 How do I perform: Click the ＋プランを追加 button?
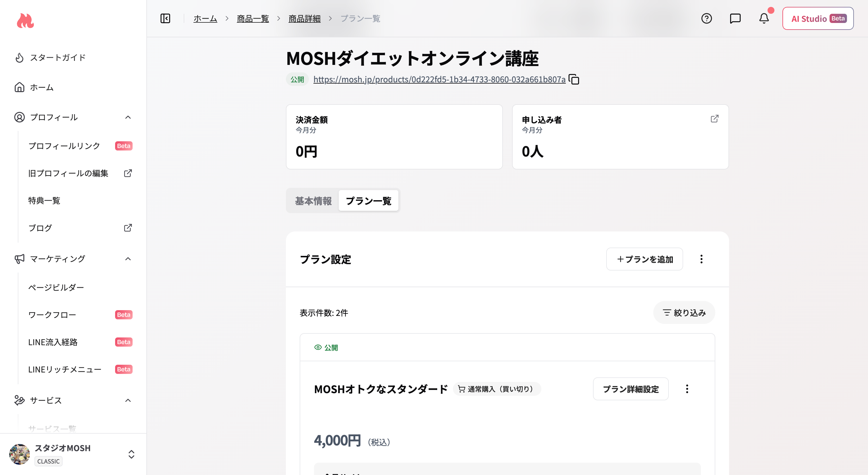pos(644,259)
